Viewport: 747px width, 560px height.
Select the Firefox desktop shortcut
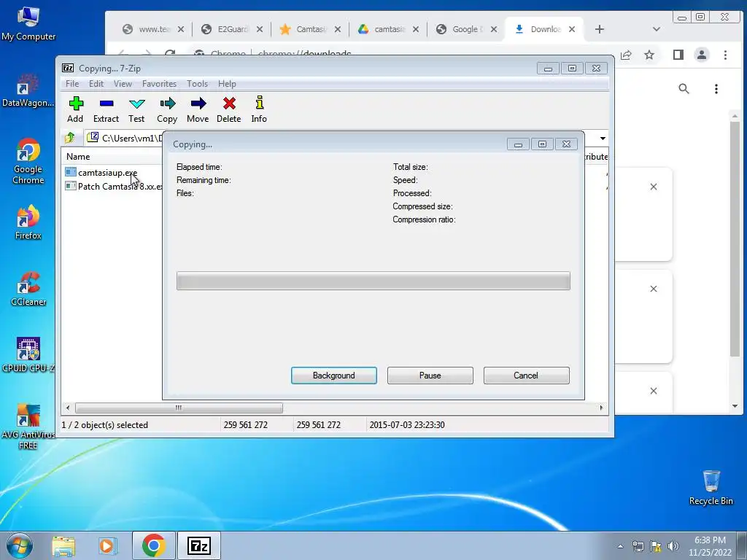click(x=28, y=222)
